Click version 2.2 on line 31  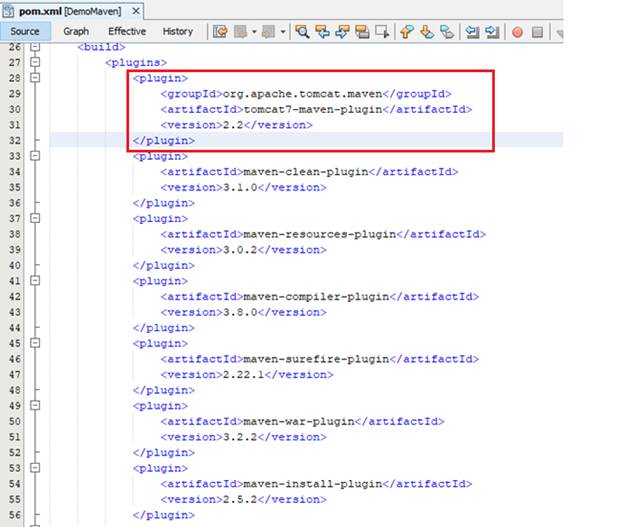[233, 125]
